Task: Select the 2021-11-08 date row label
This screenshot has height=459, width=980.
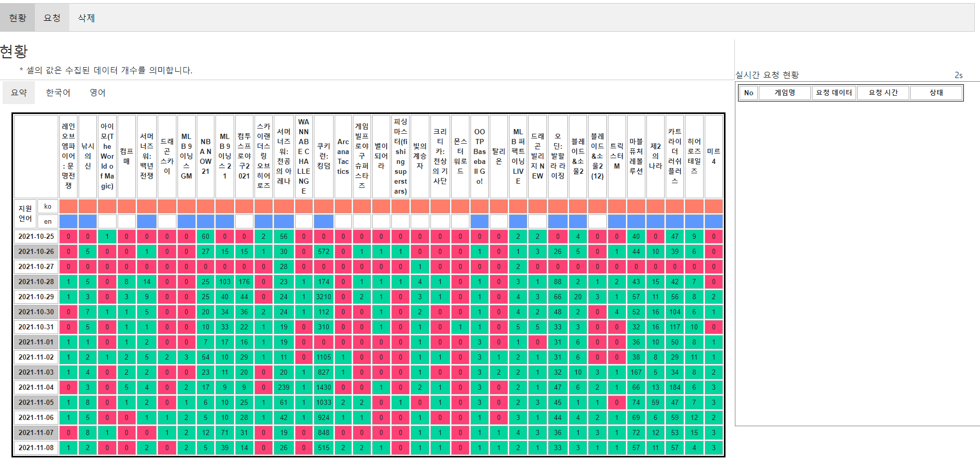Action: click(x=36, y=448)
